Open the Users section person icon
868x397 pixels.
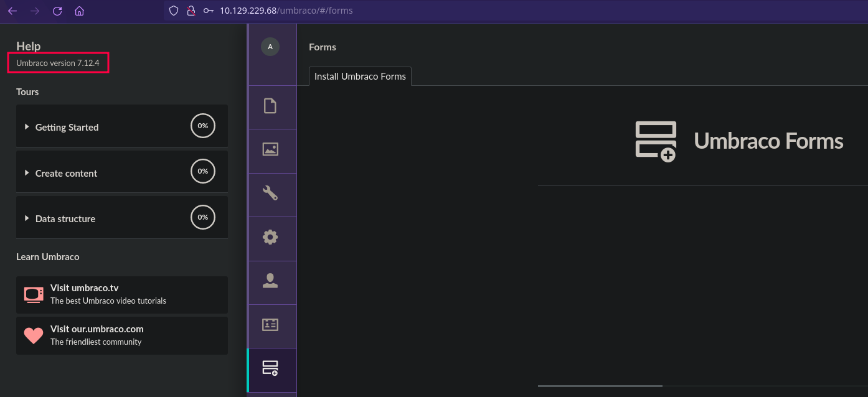pos(270,281)
